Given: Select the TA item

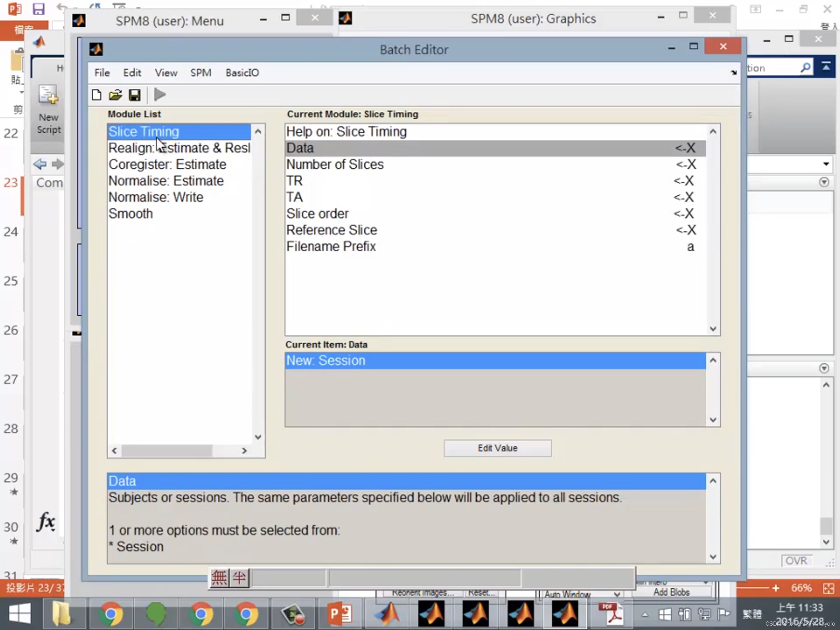Looking at the screenshot, I should (x=495, y=197).
